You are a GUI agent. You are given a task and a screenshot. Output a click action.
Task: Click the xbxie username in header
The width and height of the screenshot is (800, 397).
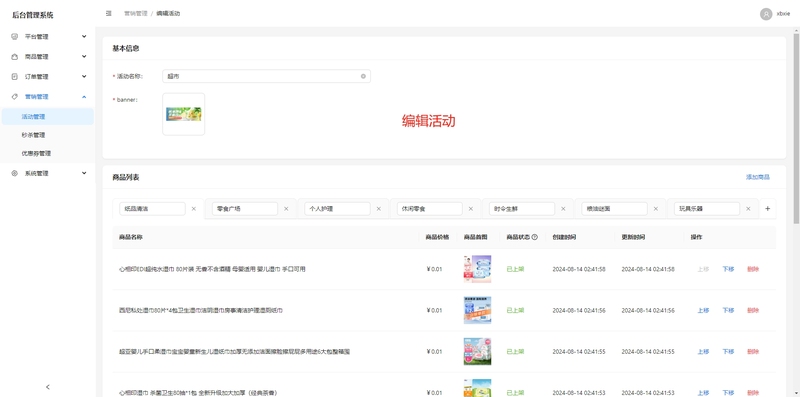(x=783, y=14)
